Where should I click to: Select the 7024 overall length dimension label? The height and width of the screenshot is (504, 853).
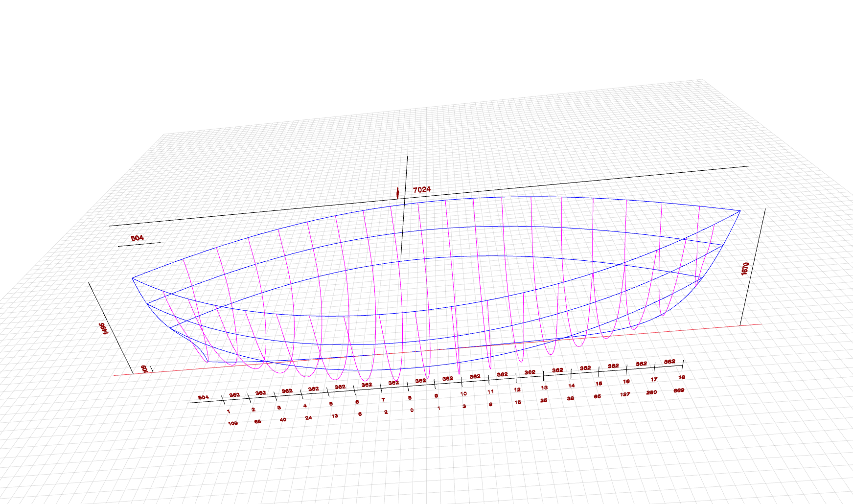[x=422, y=189]
